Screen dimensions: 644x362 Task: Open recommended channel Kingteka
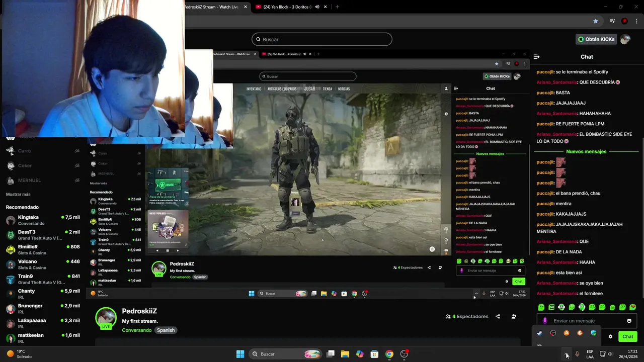(43, 220)
